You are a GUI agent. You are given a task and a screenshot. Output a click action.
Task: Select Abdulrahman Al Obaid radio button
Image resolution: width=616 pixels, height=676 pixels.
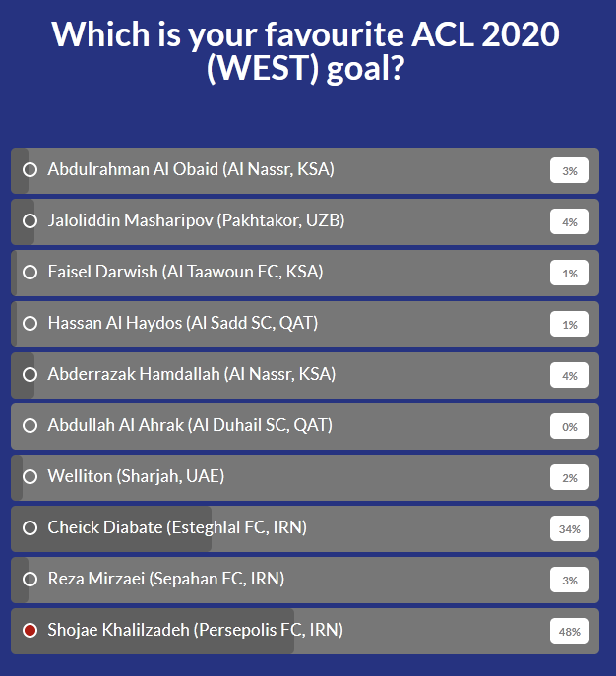(x=30, y=170)
